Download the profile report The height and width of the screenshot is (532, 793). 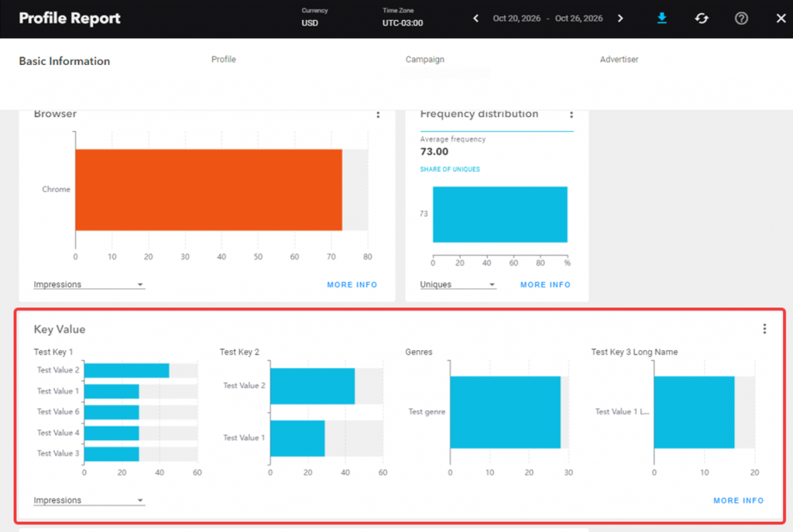click(661, 19)
